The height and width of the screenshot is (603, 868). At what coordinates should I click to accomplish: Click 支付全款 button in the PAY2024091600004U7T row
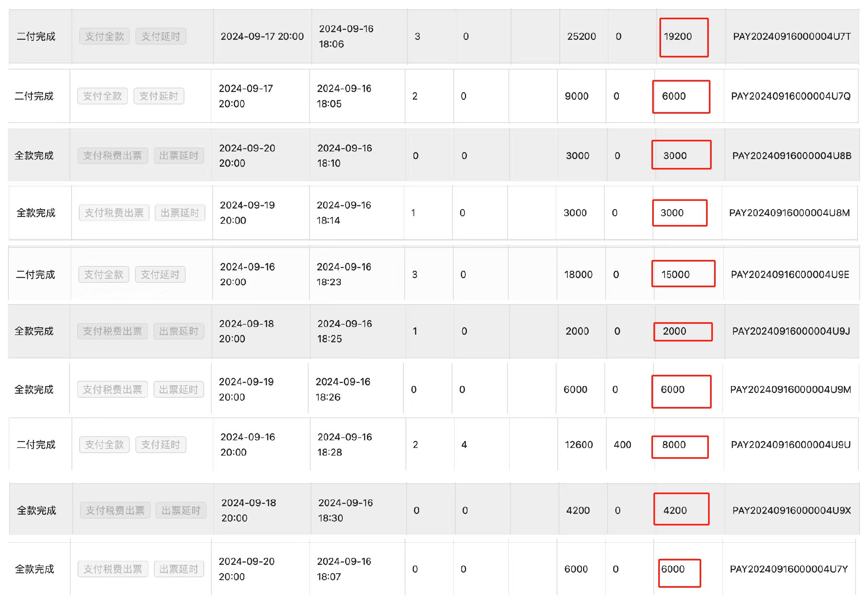coord(104,37)
